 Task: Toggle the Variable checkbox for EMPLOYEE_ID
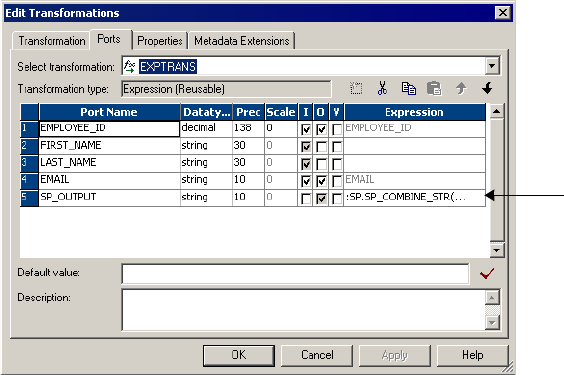click(337, 129)
